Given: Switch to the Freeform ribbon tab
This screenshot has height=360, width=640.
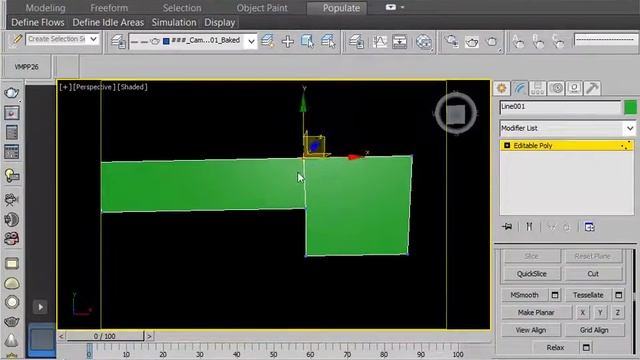Looking at the screenshot, I should 109,8.
